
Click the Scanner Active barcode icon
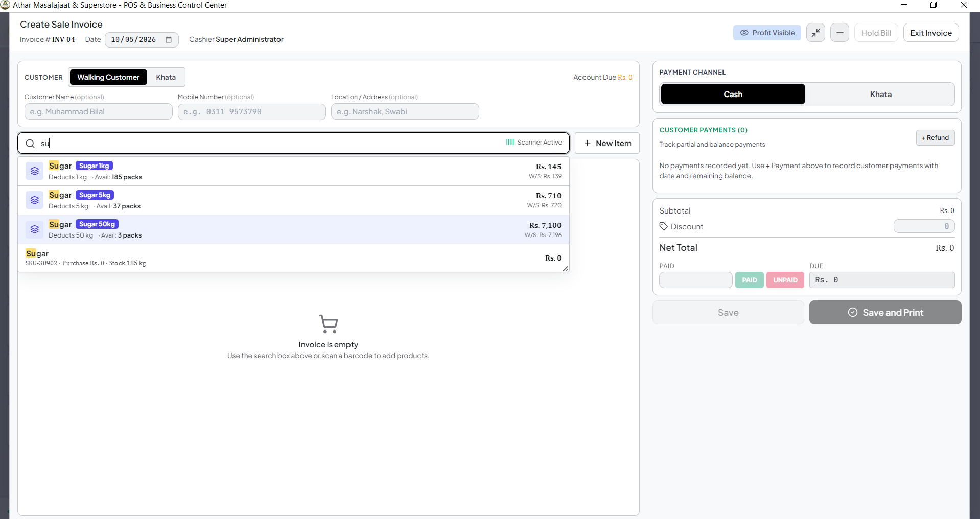(510, 142)
